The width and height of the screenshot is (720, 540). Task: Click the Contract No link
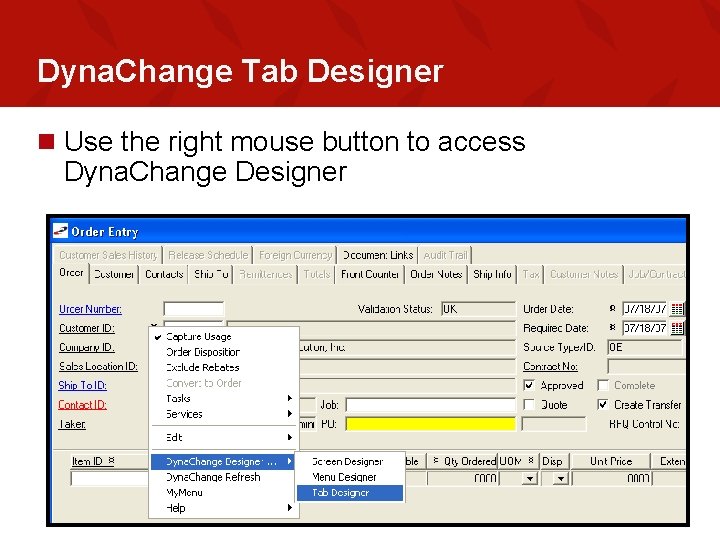click(x=551, y=366)
